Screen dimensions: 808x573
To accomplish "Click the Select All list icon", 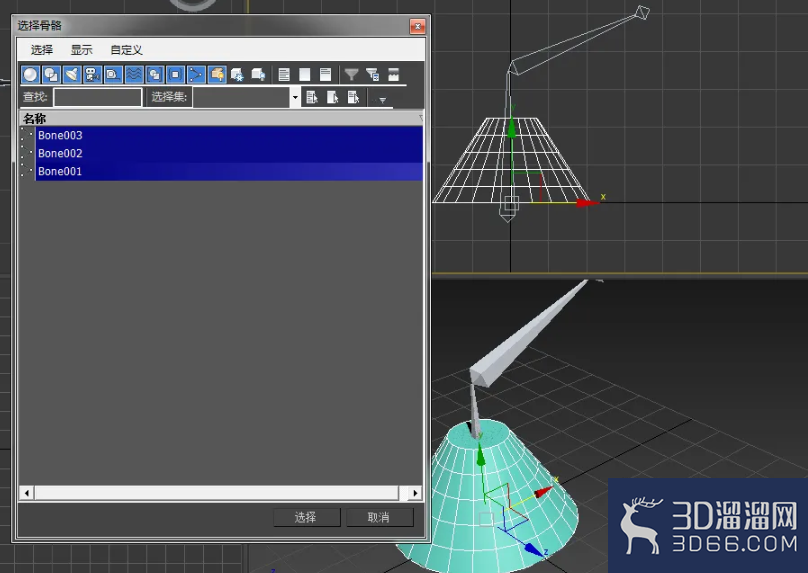I will point(284,75).
